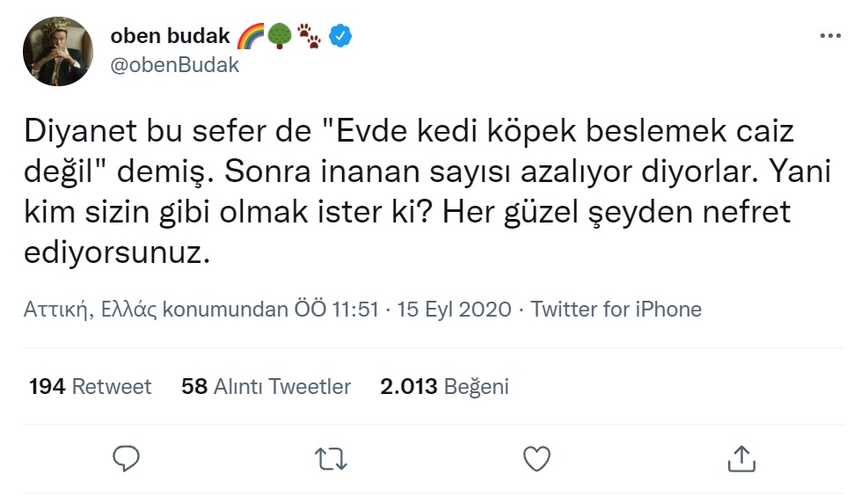Retweet this post using the arrows icon

(332, 457)
